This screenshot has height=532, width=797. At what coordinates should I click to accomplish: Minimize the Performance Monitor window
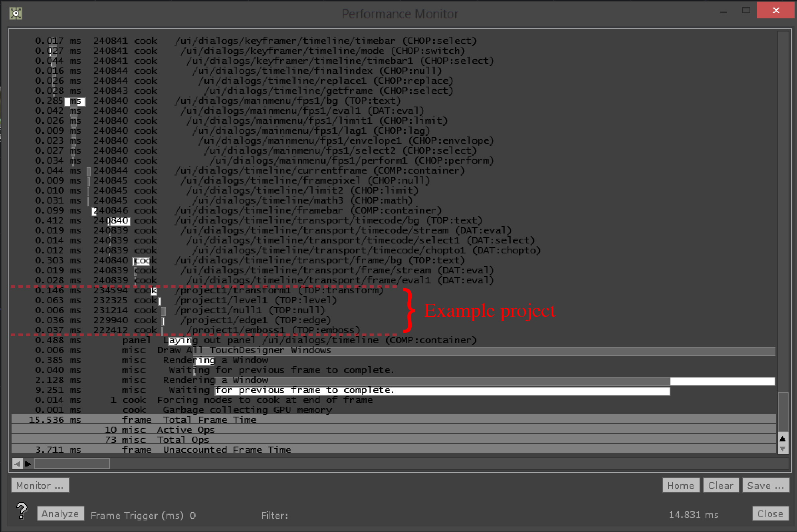pos(724,12)
